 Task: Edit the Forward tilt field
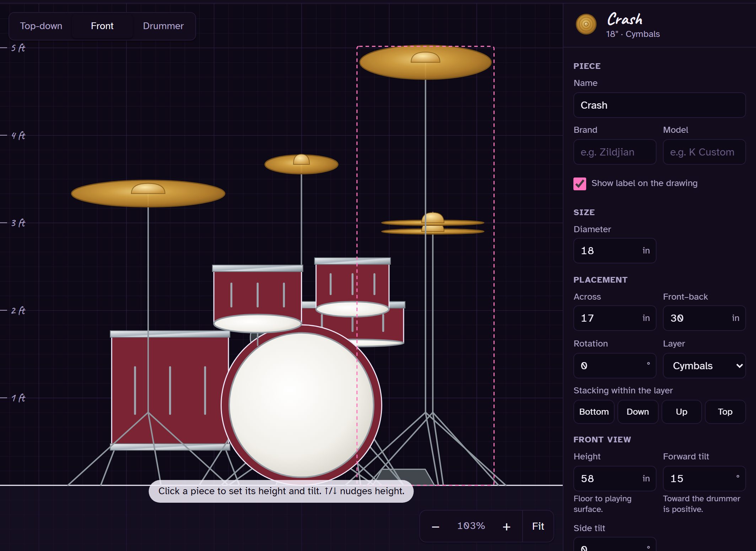pos(704,479)
